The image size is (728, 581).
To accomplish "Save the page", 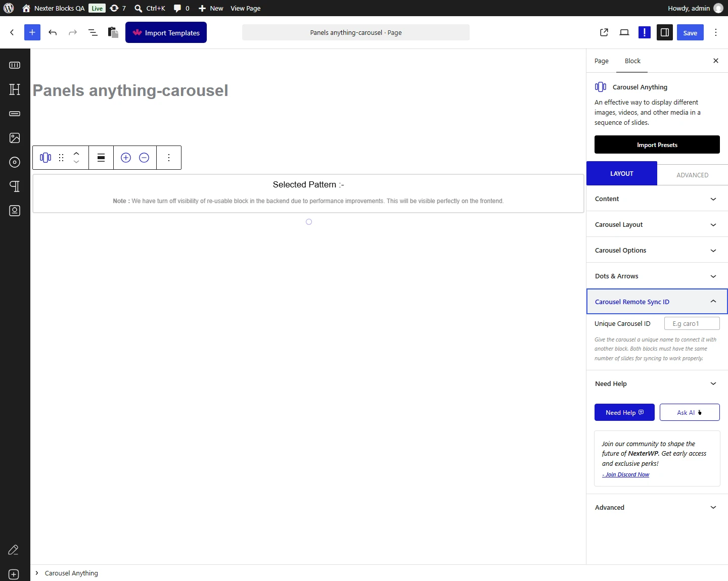I will 690,32.
